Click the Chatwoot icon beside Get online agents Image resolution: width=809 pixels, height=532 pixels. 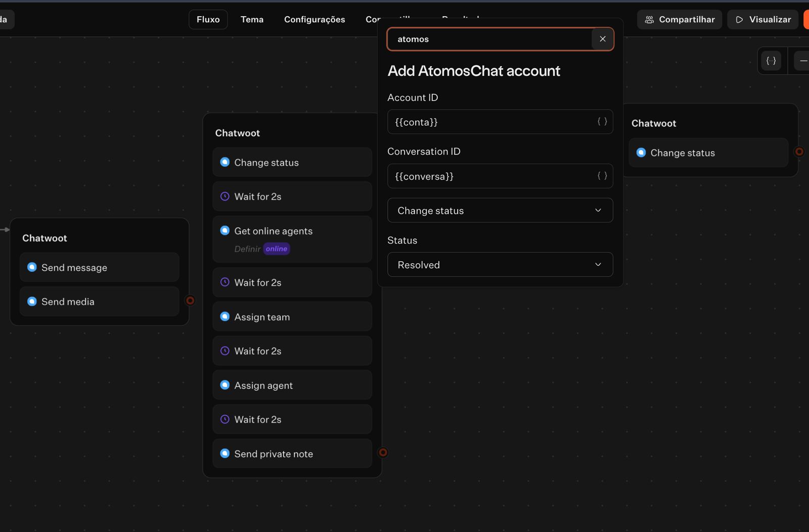coord(225,231)
